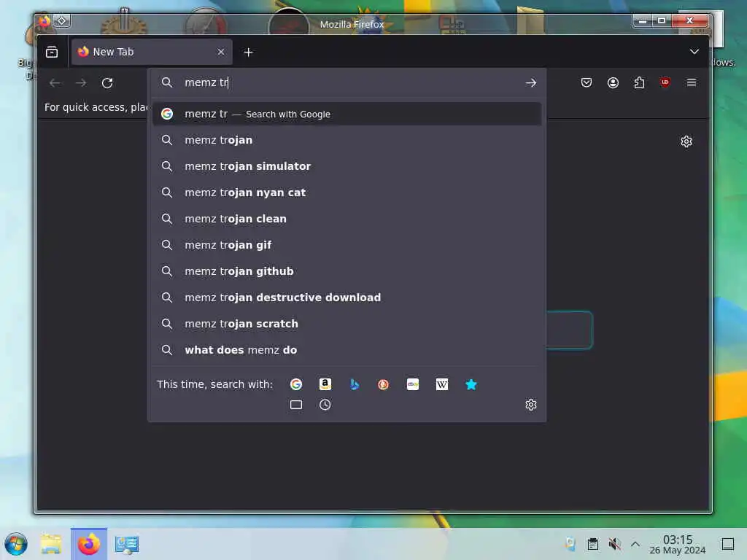Choose suggestion 'memz trojan gif'
Viewport: 747px width, 560px height.
coord(347,245)
